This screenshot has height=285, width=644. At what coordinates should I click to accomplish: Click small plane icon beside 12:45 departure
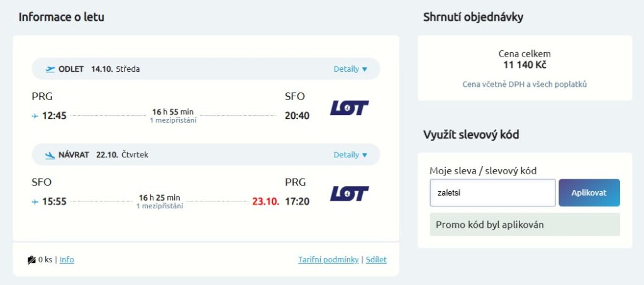point(35,116)
